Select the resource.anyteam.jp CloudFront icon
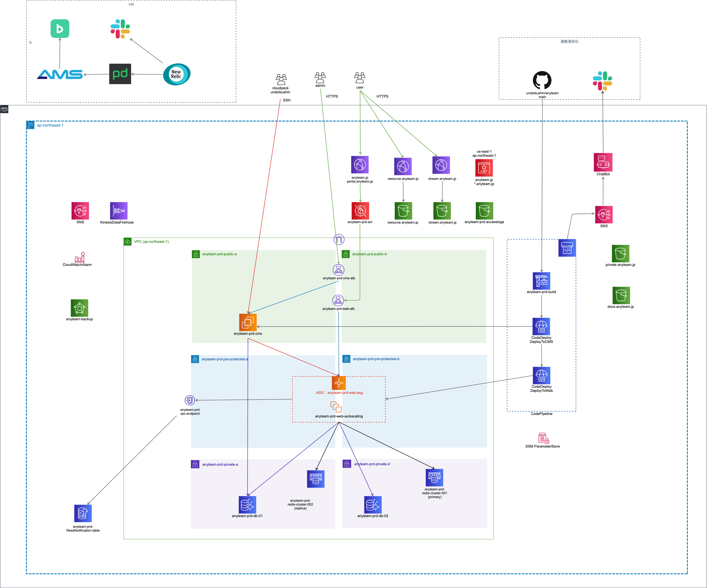The width and height of the screenshot is (707, 588). pyautogui.click(x=403, y=166)
